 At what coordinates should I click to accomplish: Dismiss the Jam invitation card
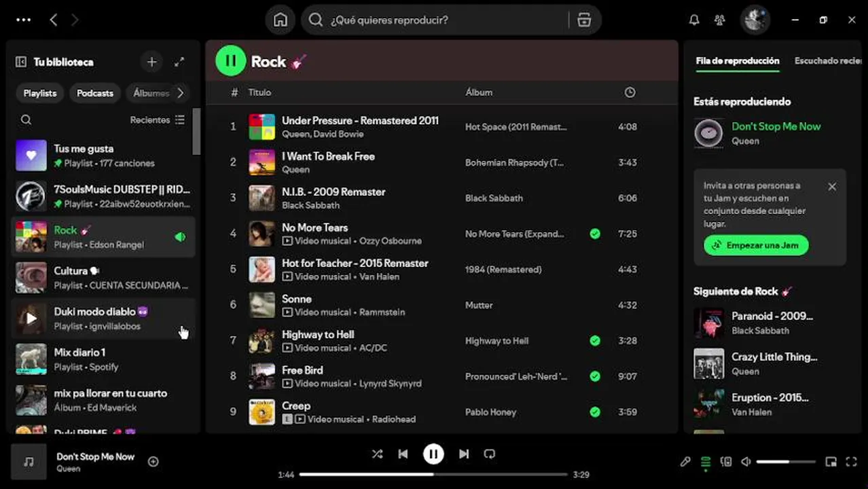click(x=832, y=186)
